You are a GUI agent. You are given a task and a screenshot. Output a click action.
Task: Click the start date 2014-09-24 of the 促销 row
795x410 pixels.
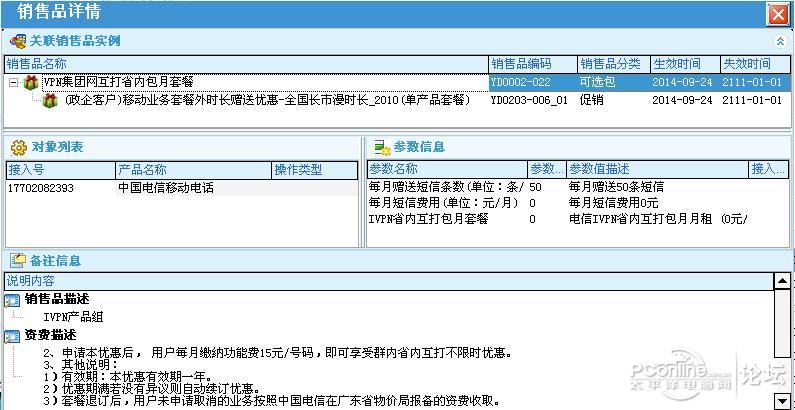[682, 100]
